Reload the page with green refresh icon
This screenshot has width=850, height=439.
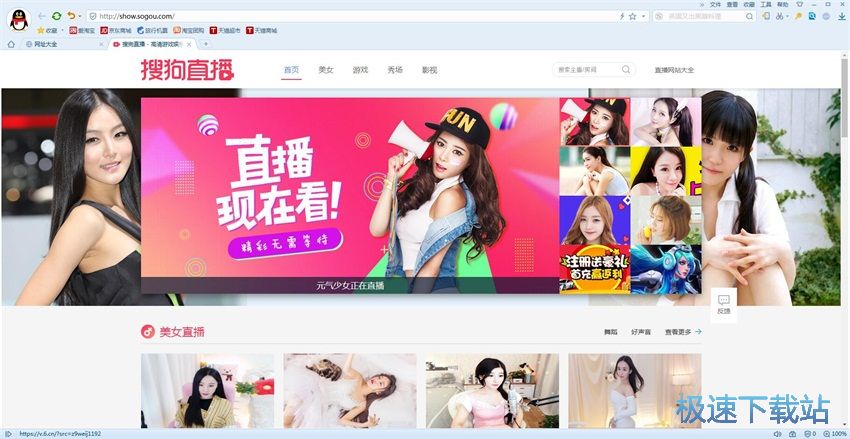click(x=56, y=16)
